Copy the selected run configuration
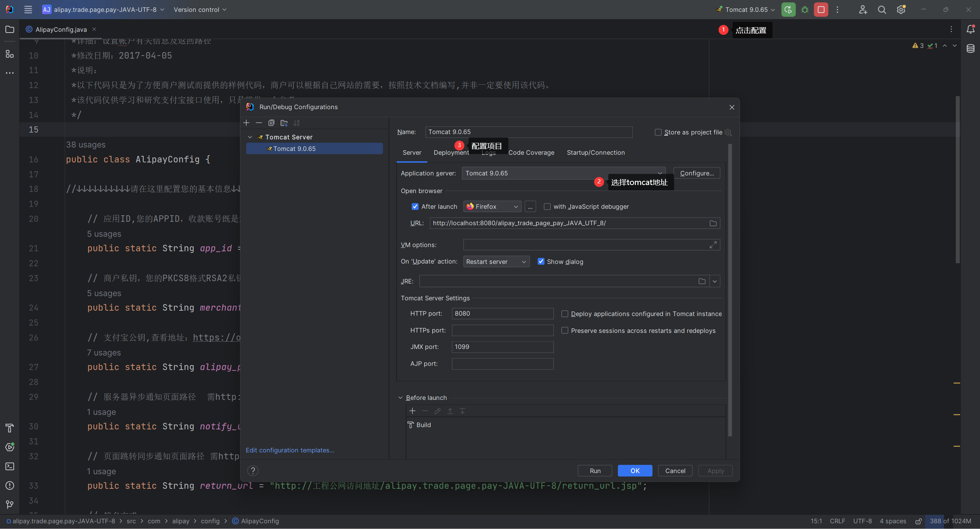Screen dimensions: 980x529 (271, 123)
